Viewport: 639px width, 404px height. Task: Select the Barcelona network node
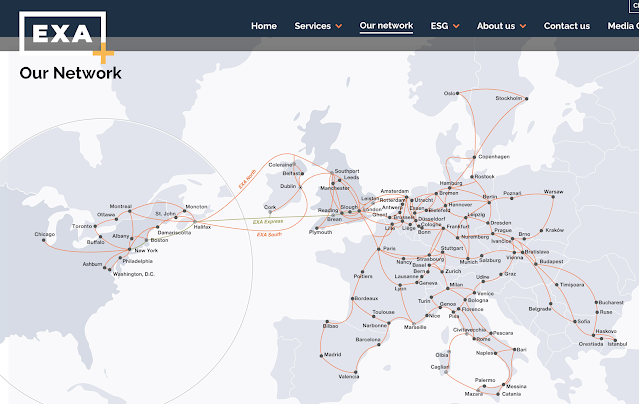(x=379, y=344)
